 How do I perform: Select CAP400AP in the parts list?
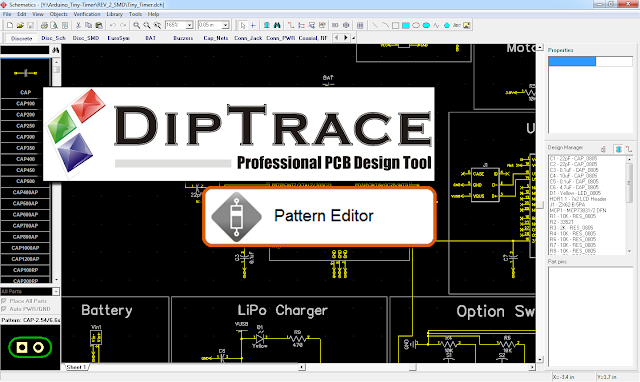pos(25,192)
